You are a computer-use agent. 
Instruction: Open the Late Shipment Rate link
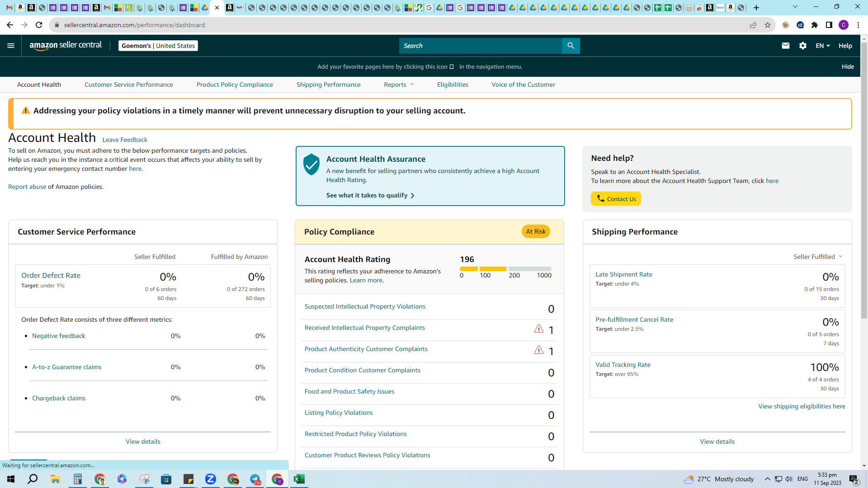(624, 274)
